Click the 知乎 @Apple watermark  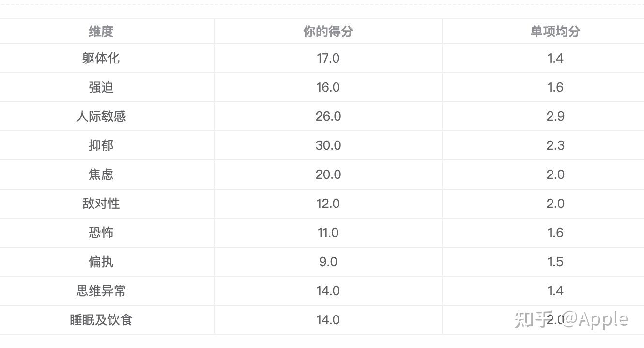tap(571, 319)
